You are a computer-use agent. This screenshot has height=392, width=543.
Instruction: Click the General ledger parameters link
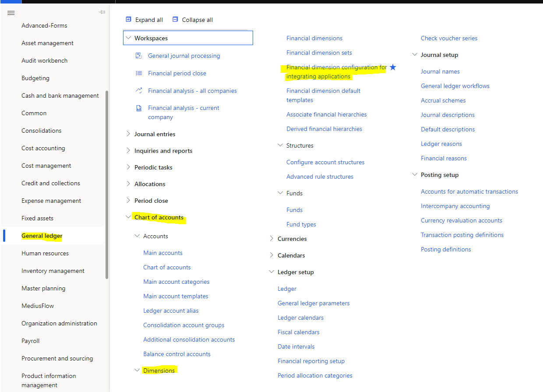coord(314,303)
